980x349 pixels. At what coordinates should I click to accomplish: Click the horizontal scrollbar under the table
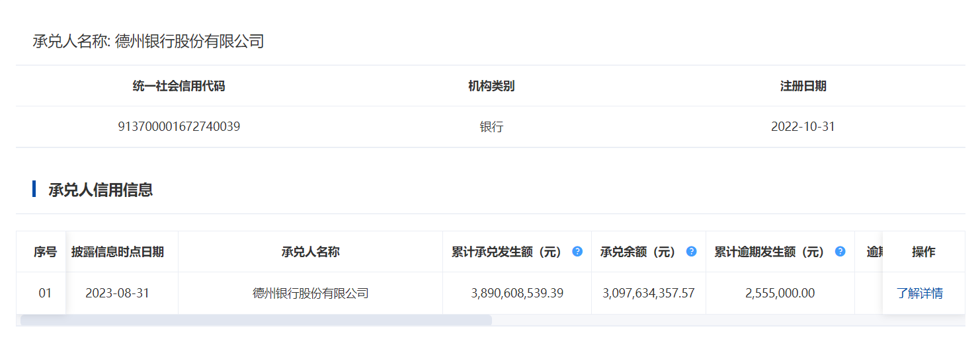(256, 320)
